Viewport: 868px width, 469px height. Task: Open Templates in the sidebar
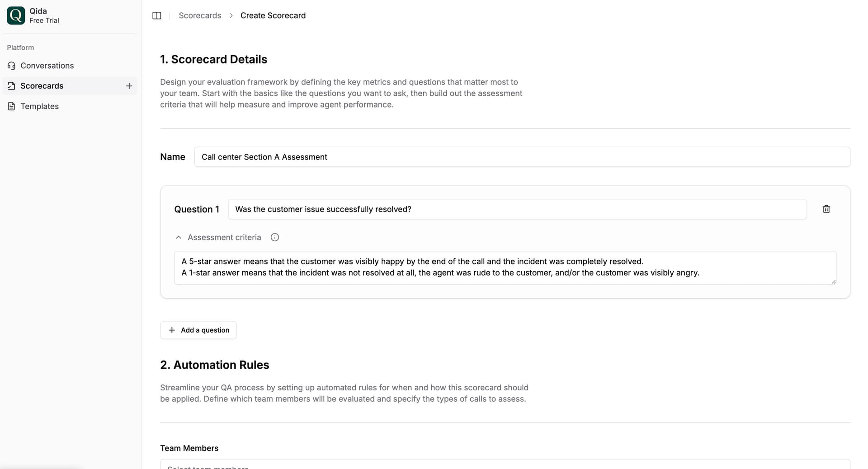click(x=40, y=106)
